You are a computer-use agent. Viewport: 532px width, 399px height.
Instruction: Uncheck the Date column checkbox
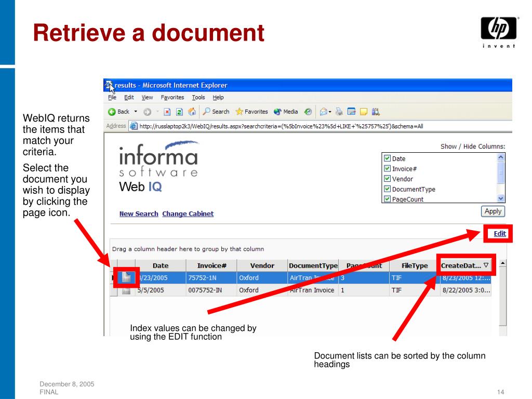387,158
